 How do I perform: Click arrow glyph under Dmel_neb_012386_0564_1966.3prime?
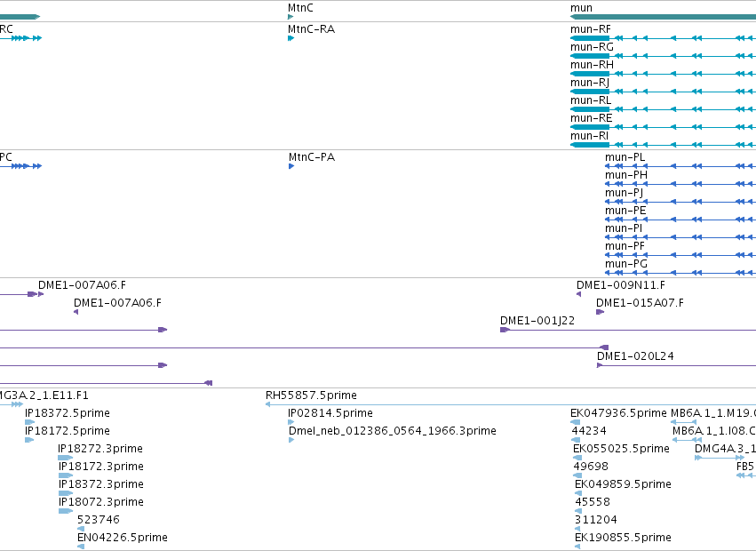291,440
